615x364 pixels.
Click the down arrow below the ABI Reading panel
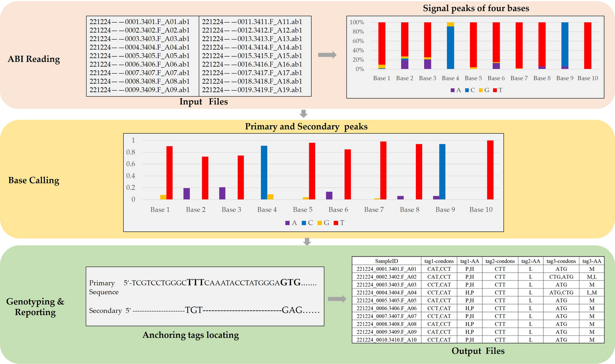[304, 114]
